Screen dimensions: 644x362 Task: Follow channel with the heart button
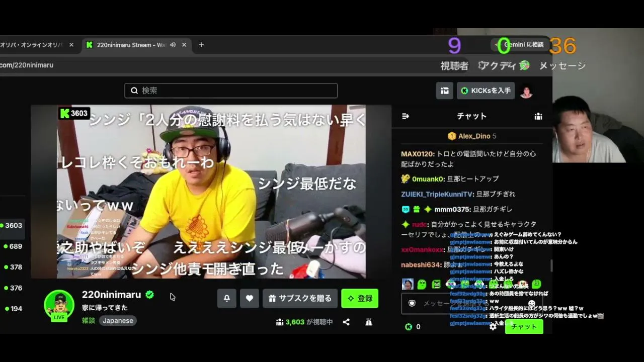[249, 298]
